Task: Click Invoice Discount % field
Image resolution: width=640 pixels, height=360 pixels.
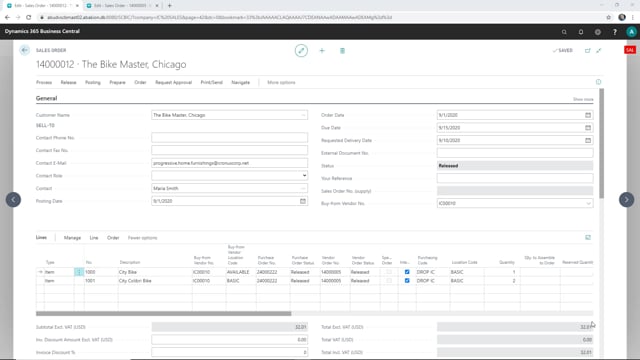Action: (229, 352)
